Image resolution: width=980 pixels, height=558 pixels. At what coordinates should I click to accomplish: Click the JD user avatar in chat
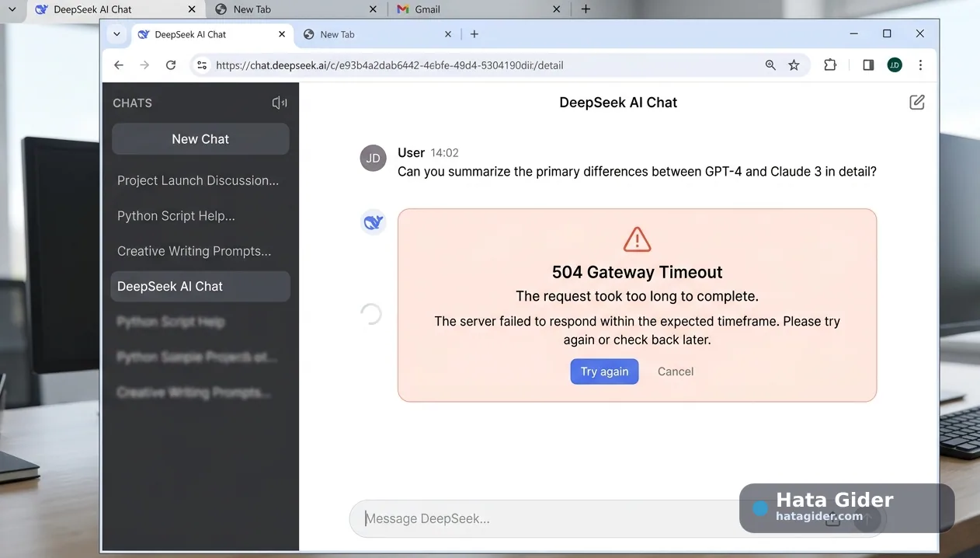[x=374, y=158]
